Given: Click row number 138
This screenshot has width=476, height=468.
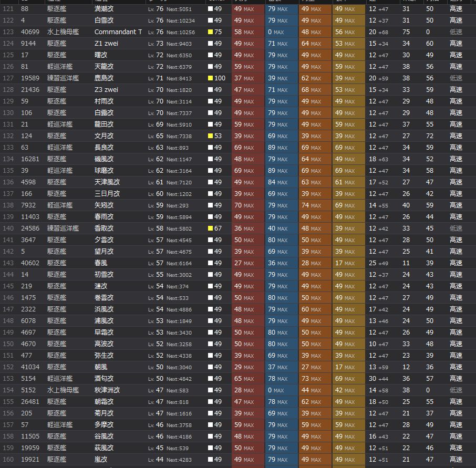Looking at the screenshot, I should pyautogui.click(x=8, y=205).
